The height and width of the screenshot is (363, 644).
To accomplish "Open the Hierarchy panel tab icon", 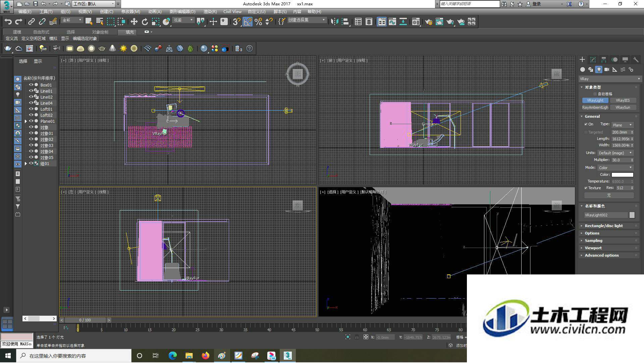I will click(x=603, y=60).
